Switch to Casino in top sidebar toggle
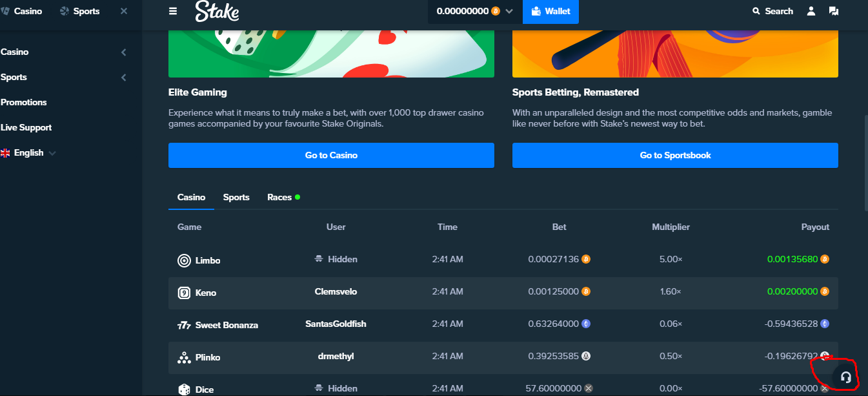Screen dimensions: 868x396 tap(22, 11)
